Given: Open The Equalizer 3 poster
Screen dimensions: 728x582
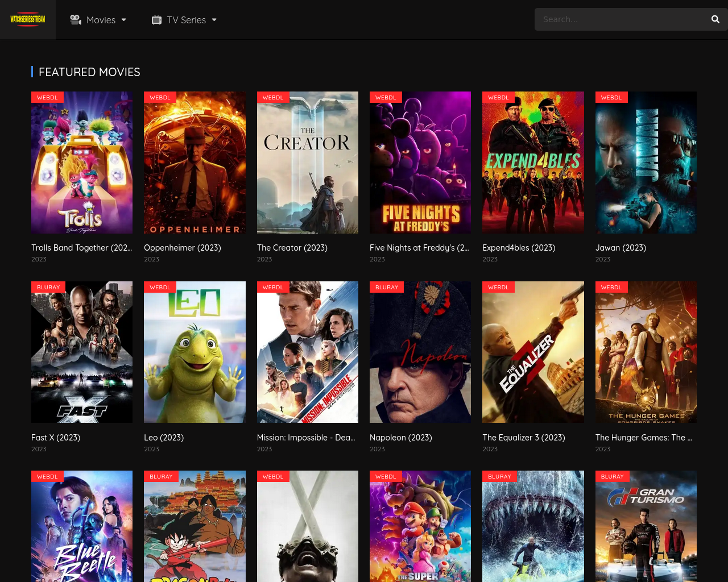Looking at the screenshot, I should (x=533, y=352).
